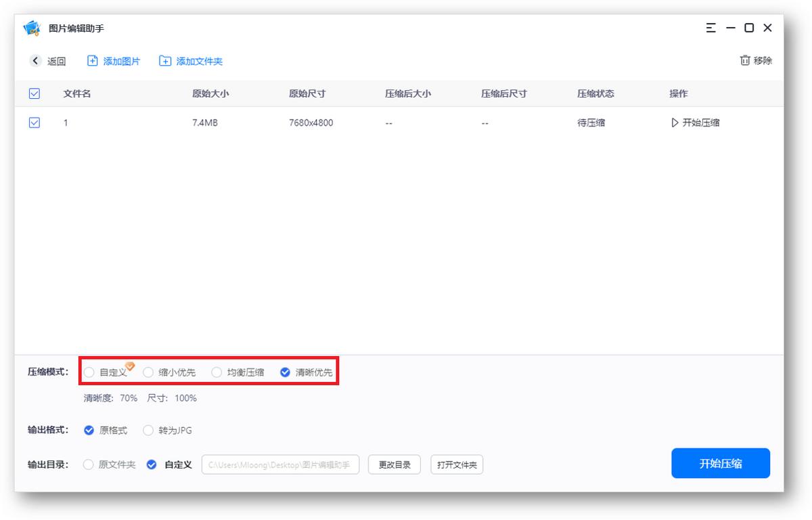Viewport: 812px width, 520px height.
Task: Click the play icon to compress file 1
Action: (675, 123)
